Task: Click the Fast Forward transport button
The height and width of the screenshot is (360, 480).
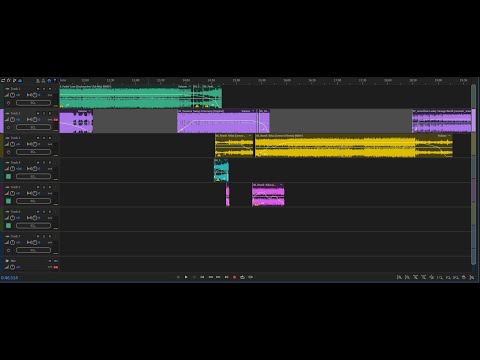Action: point(218,277)
